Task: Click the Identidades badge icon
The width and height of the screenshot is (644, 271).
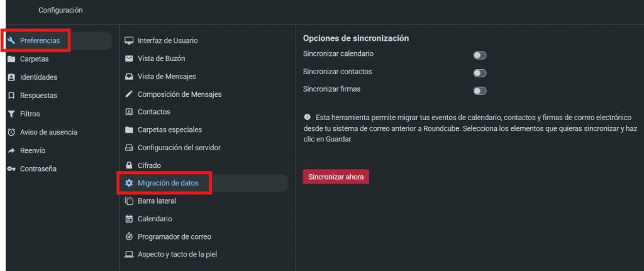Action: point(11,77)
